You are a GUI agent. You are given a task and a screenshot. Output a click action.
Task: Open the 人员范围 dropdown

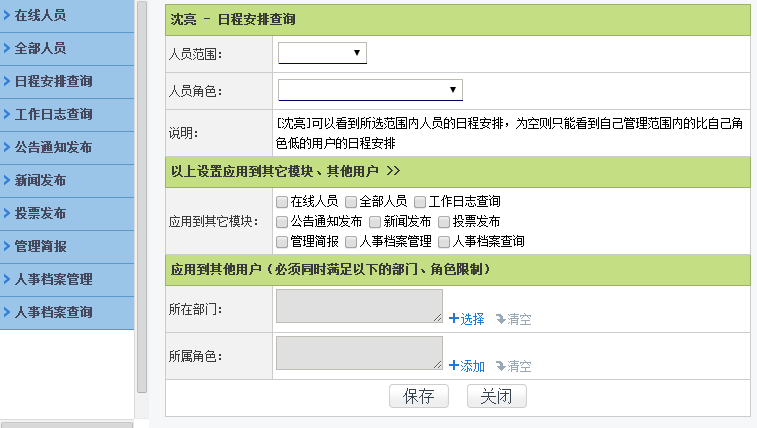point(322,52)
